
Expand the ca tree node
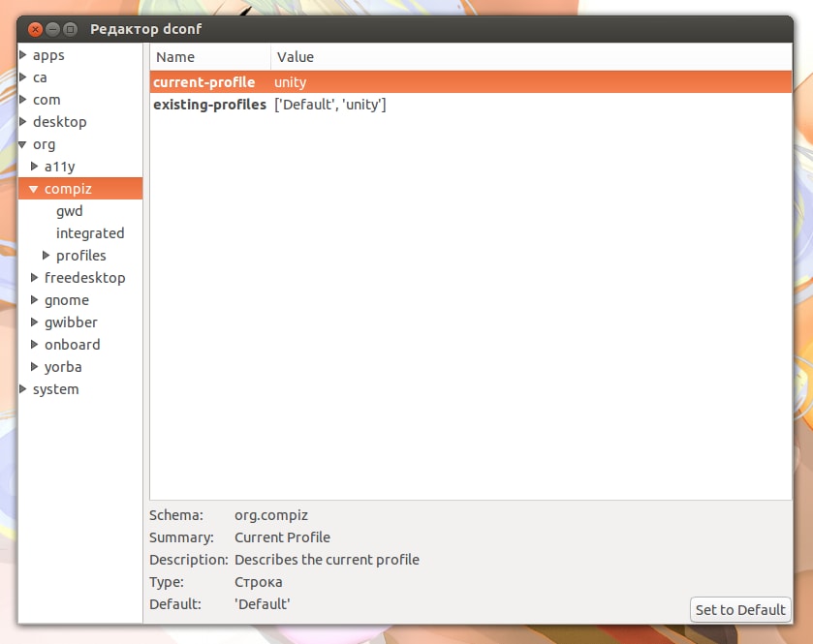(23, 77)
